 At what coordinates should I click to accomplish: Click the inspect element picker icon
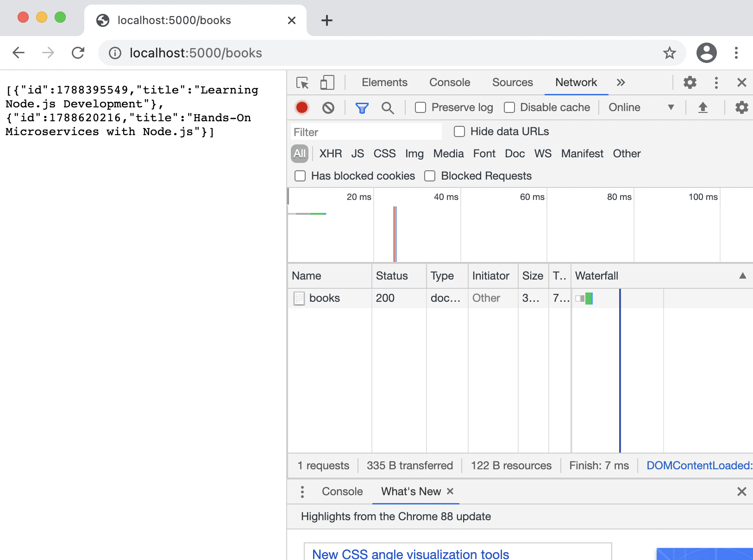[302, 83]
